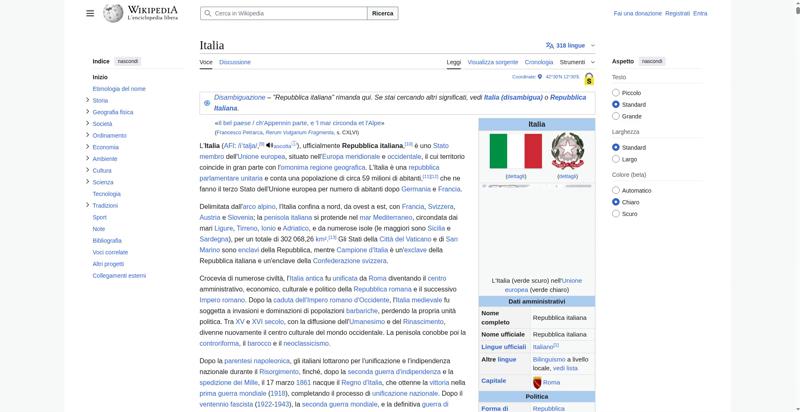Click the coordinates globe marker icon
The width and height of the screenshot is (800, 412).
coord(541,76)
